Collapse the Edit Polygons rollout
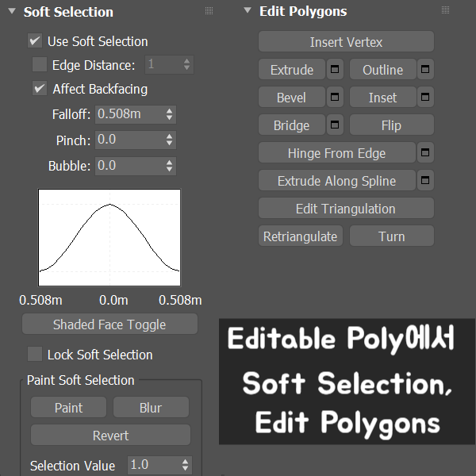This screenshot has height=476, width=476. [x=248, y=10]
